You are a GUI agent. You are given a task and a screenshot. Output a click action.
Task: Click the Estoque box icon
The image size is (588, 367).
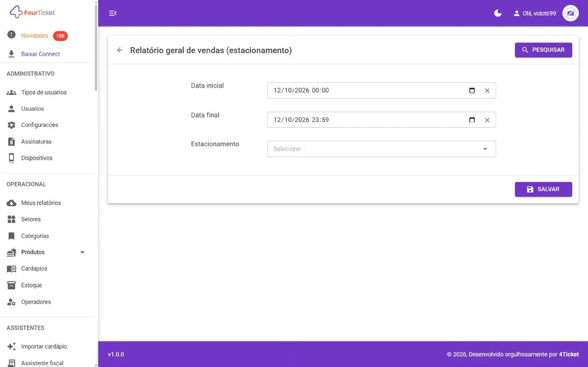point(11,285)
